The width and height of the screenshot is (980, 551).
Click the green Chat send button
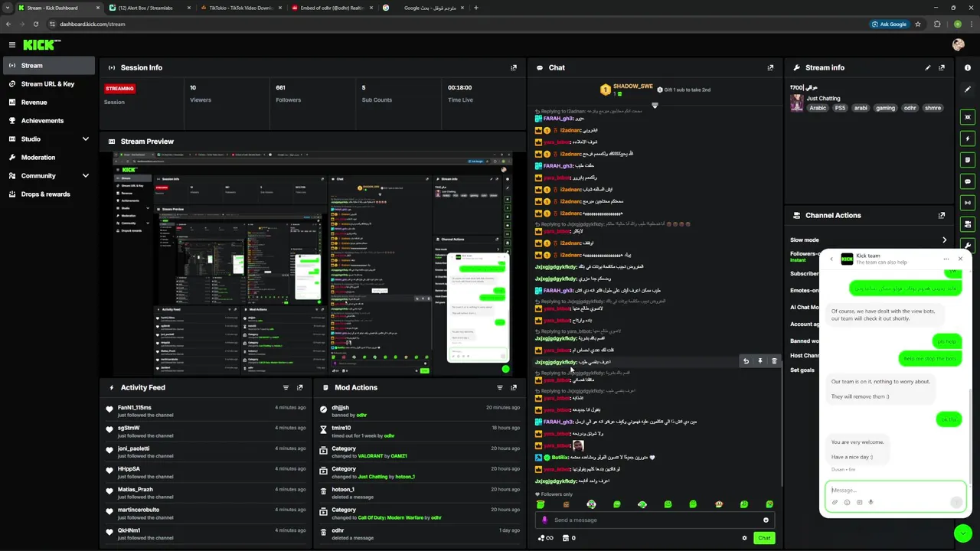pos(764,538)
